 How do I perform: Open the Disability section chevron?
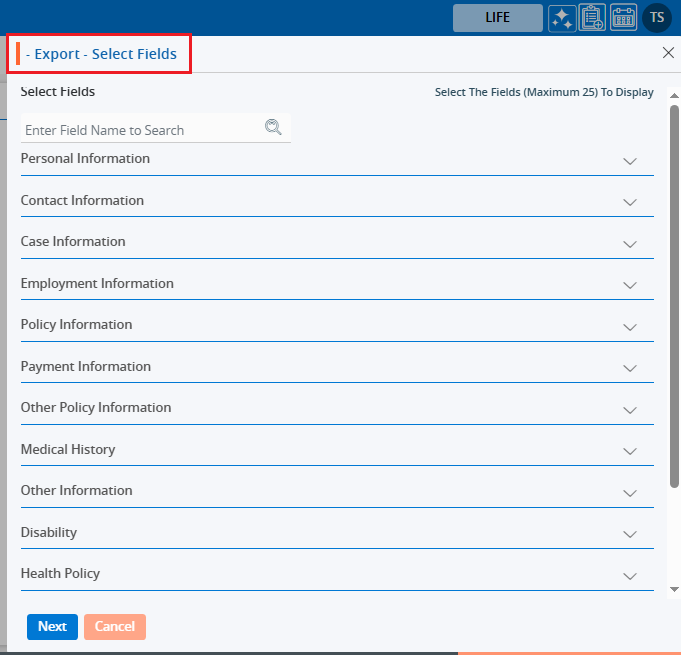(x=629, y=534)
